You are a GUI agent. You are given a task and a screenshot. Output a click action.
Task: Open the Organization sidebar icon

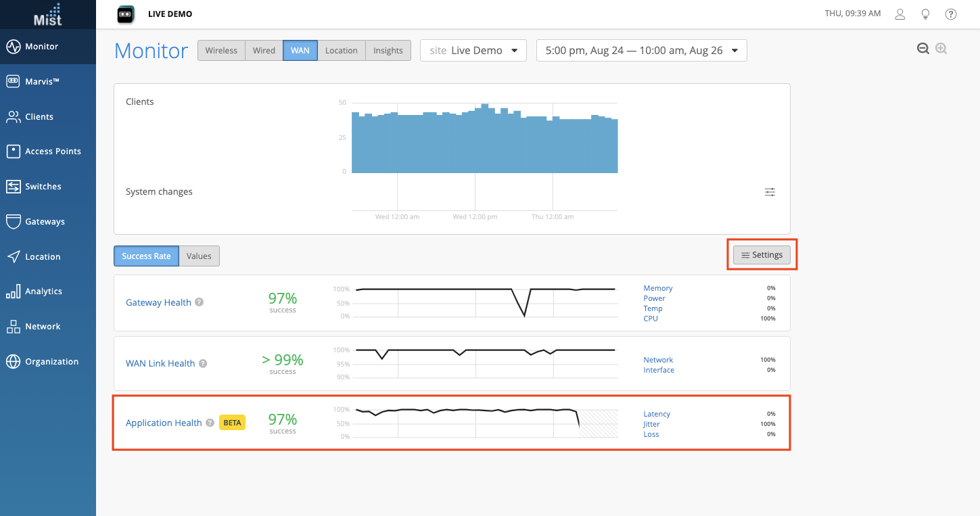tap(13, 362)
